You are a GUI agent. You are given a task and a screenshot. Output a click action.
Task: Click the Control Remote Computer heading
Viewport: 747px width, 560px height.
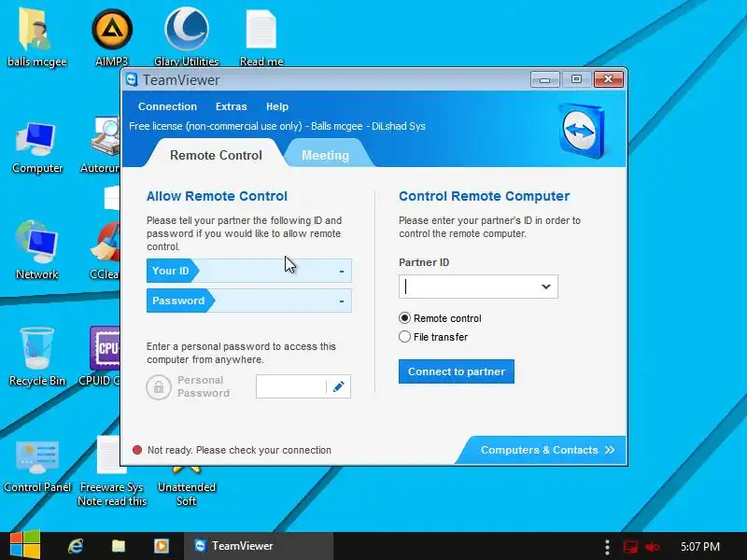point(484,196)
